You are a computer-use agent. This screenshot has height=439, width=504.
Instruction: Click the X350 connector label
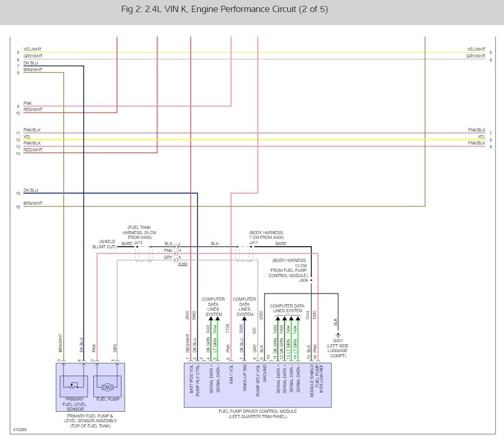tap(182, 264)
